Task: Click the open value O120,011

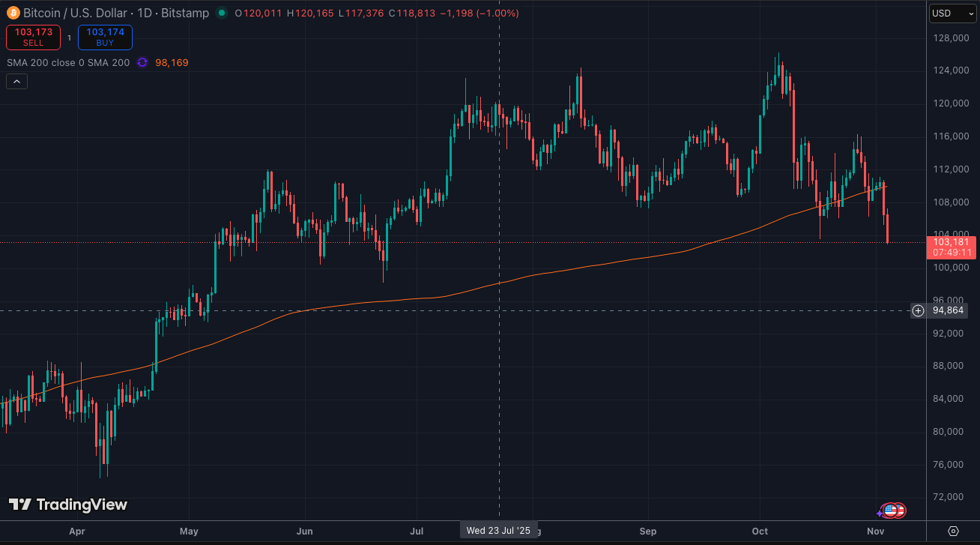Action: point(260,13)
